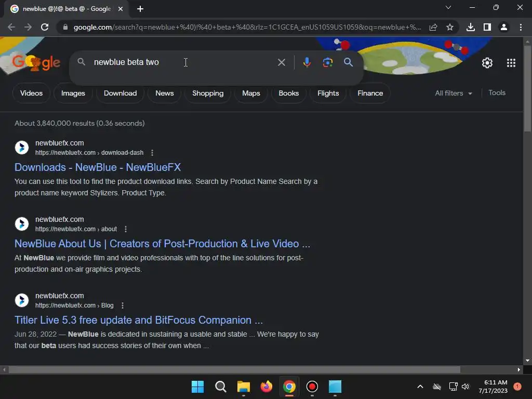Open volume control in the system tray
Image resolution: width=532 pixels, height=399 pixels.
[x=465, y=387]
